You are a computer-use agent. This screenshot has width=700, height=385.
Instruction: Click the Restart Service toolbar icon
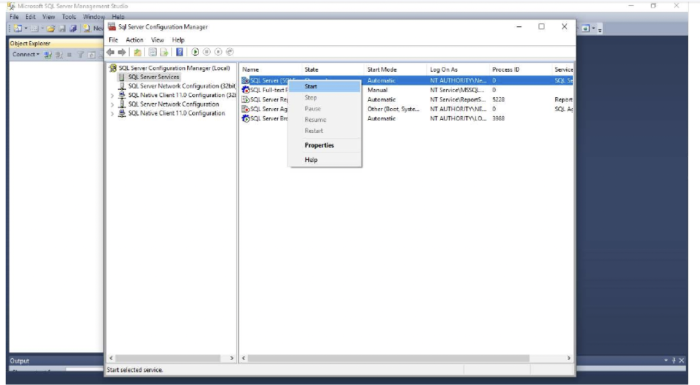(230, 52)
